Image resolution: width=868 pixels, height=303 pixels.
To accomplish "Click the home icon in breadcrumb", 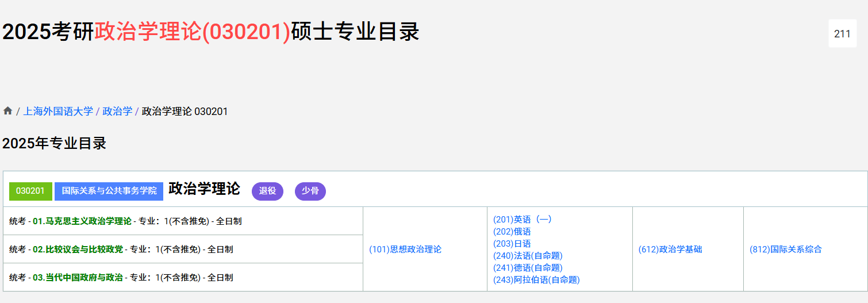I will 7,111.
